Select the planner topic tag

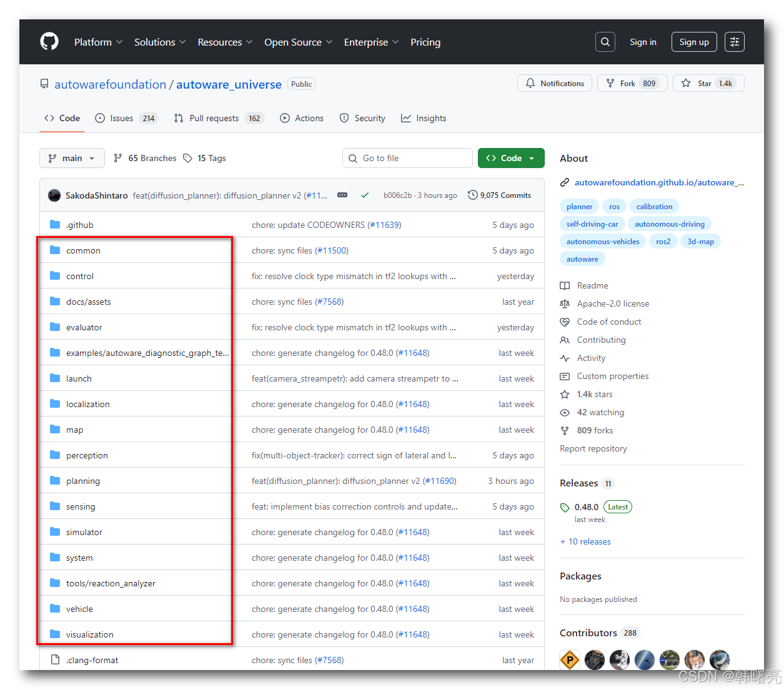pos(579,207)
